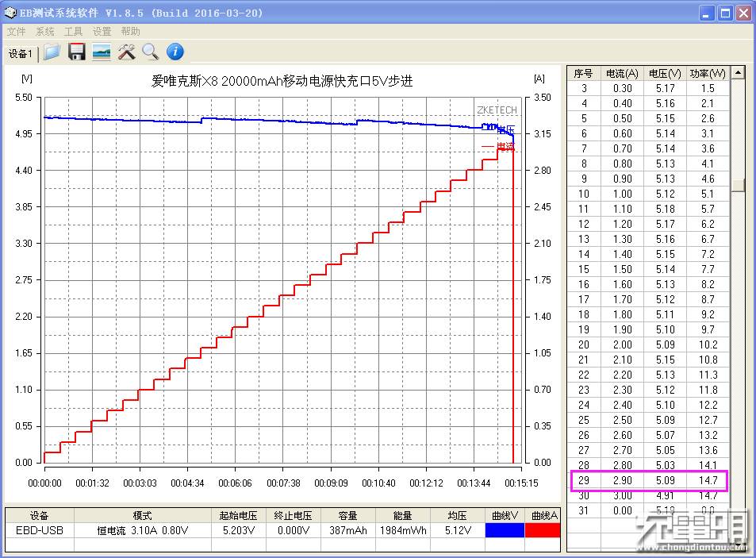Click power value 10.8 in row 21
Screen dimensions: 756x558
coord(708,360)
